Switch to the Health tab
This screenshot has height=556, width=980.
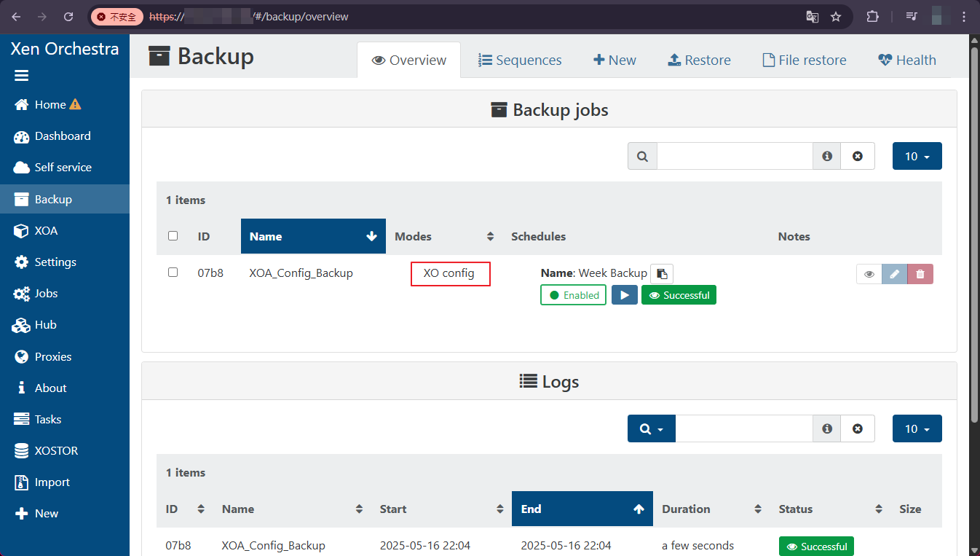tap(907, 60)
